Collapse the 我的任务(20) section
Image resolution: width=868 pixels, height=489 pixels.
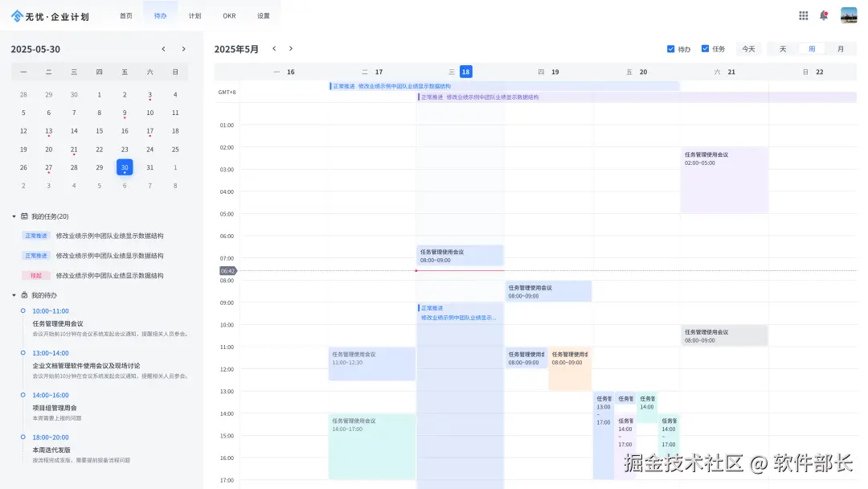14,216
